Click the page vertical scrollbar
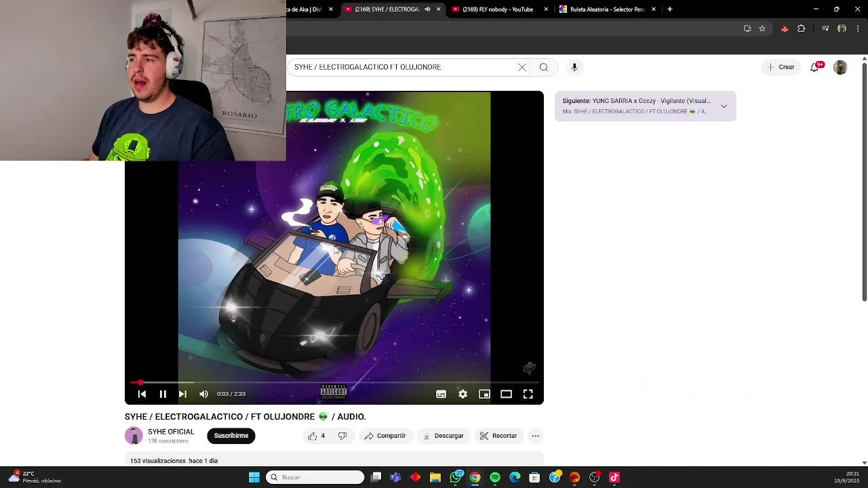This screenshot has width=868, height=488. click(864, 181)
